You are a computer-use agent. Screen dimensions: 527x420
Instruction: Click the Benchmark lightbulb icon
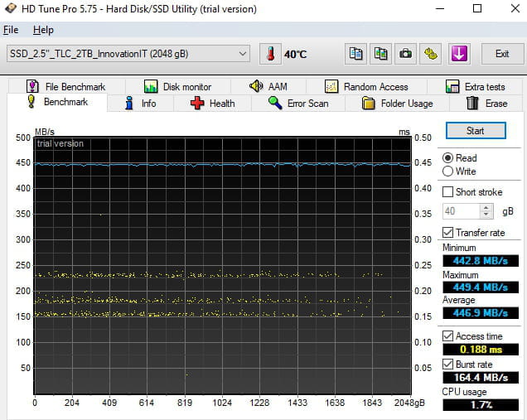coord(31,101)
